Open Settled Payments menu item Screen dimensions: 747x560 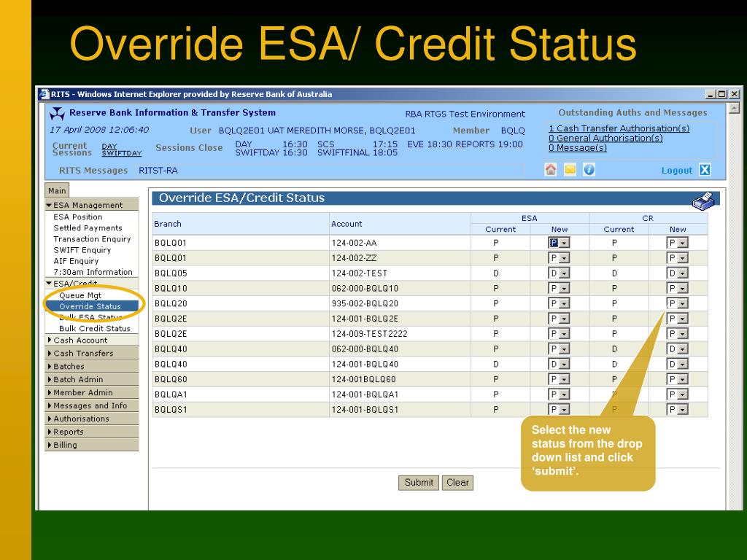[x=88, y=227]
